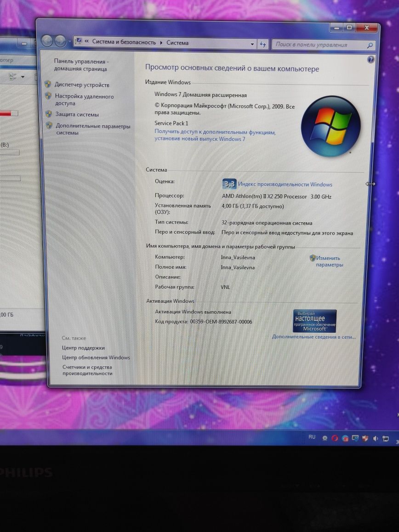Open 'Центр обновления Windows' link
The height and width of the screenshot is (532, 399).
click(96, 357)
